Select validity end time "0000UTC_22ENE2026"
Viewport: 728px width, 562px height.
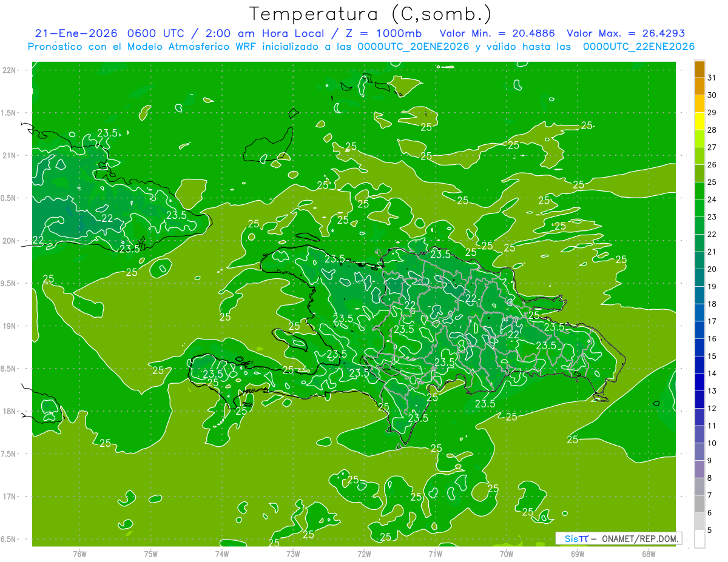pyautogui.click(x=639, y=47)
